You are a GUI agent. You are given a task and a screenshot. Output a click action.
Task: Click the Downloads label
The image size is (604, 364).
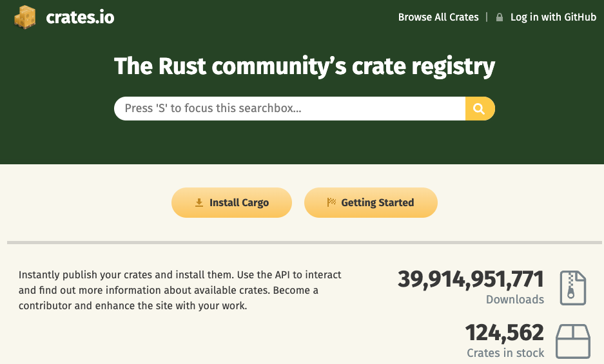tap(515, 300)
